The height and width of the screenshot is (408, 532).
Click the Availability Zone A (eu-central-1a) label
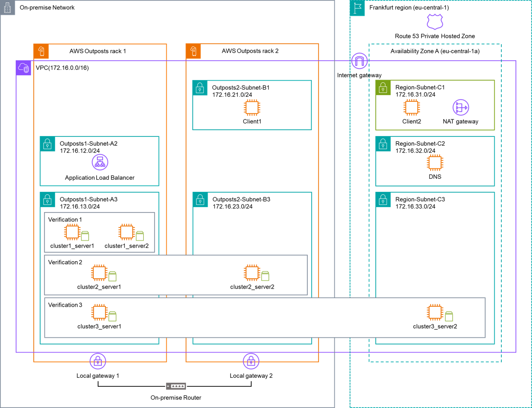coord(435,51)
